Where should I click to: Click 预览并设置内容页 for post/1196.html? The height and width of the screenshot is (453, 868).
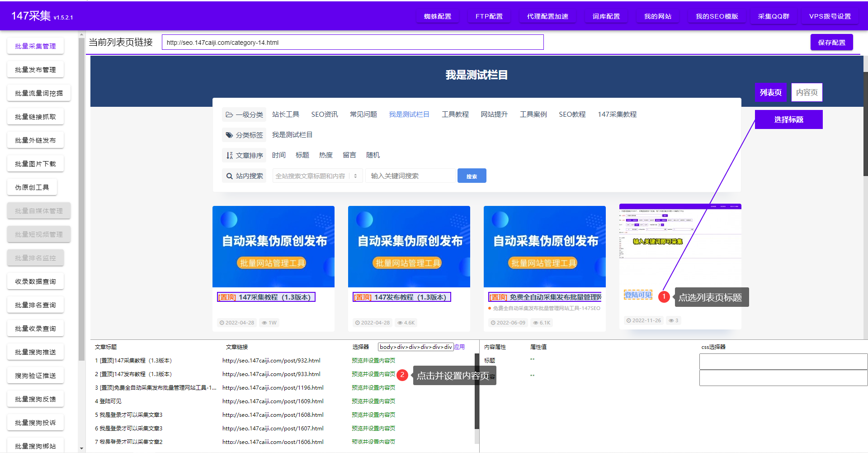(373, 388)
